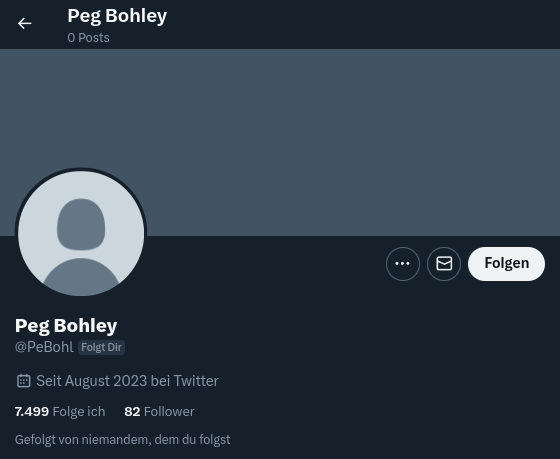Image resolution: width=560 pixels, height=459 pixels.
Task: Send a direct message via envelope icon
Action: click(444, 264)
